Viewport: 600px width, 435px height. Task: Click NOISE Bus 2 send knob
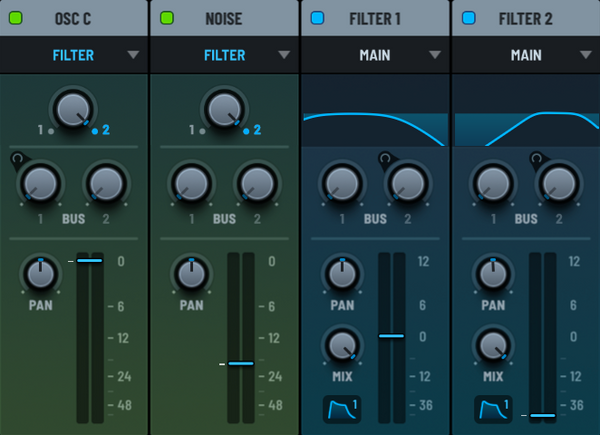pyautogui.click(x=257, y=184)
